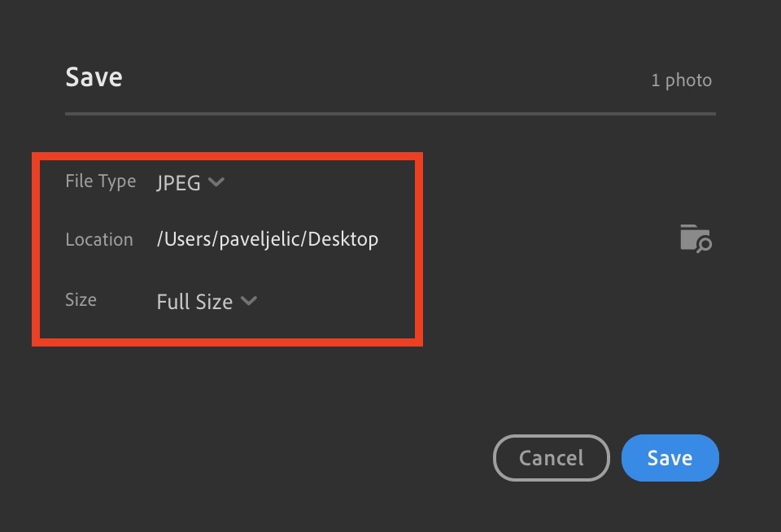
Task: Open the JPEG file type dropdown
Action: (179, 183)
